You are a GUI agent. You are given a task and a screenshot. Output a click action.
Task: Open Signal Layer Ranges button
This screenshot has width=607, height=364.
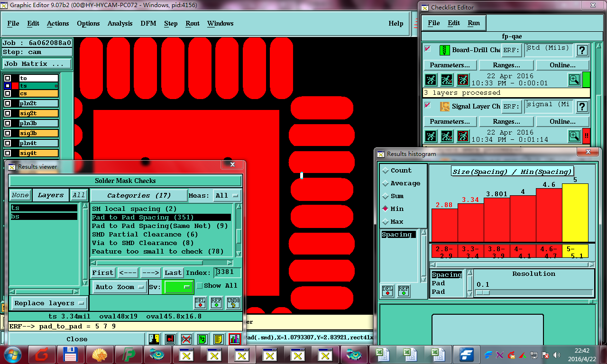coord(506,121)
